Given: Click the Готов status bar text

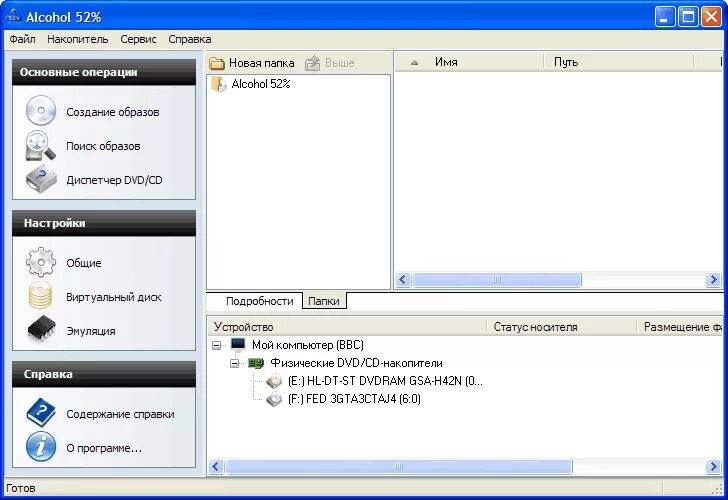Looking at the screenshot, I should 20,488.
